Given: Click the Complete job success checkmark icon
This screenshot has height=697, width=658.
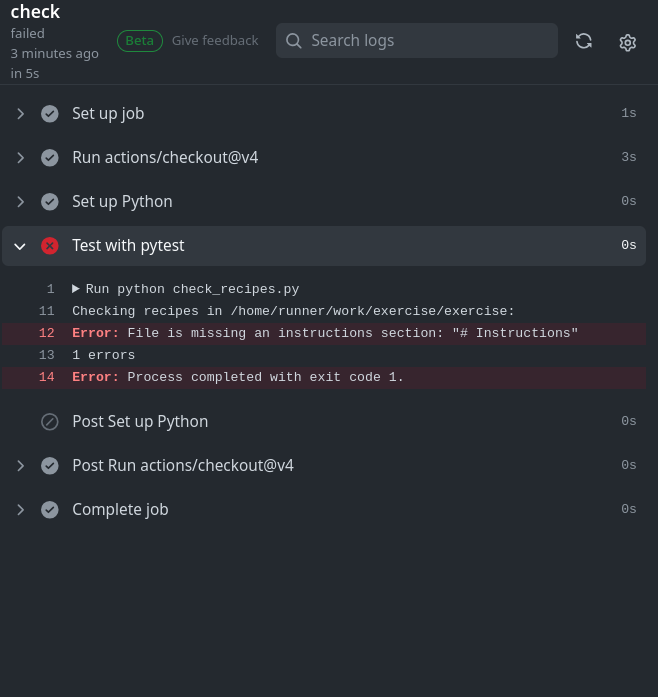Looking at the screenshot, I should coord(50,510).
